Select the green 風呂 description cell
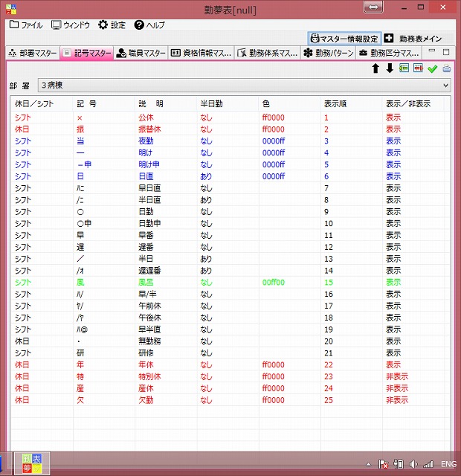The width and height of the screenshot is (461, 476). pyautogui.click(x=146, y=283)
